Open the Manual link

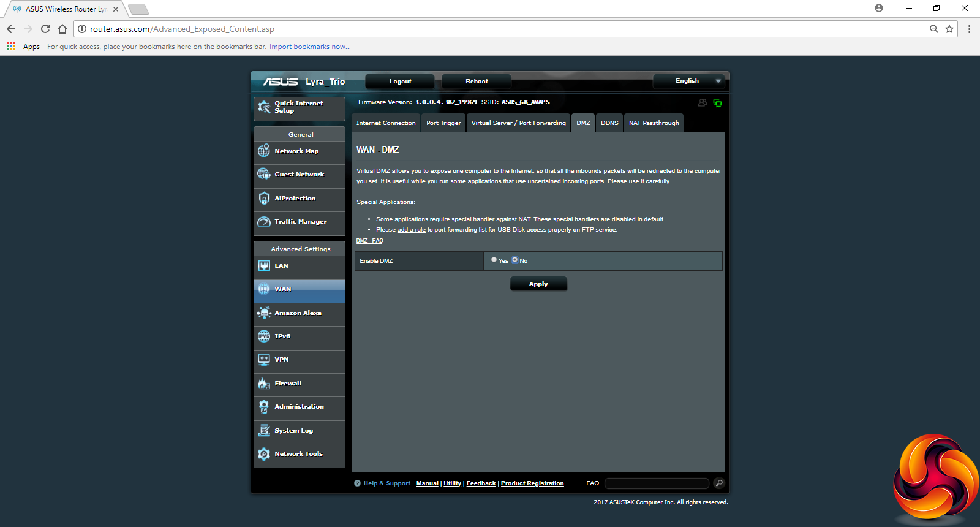pyautogui.click(x=428, y=483)
